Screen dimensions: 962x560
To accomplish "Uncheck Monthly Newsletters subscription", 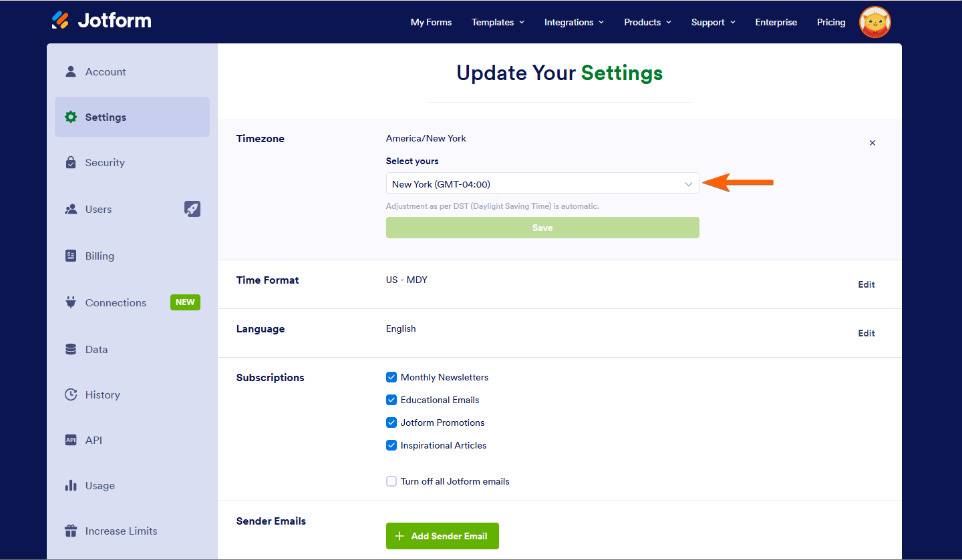I will click(x=391, y=377).
